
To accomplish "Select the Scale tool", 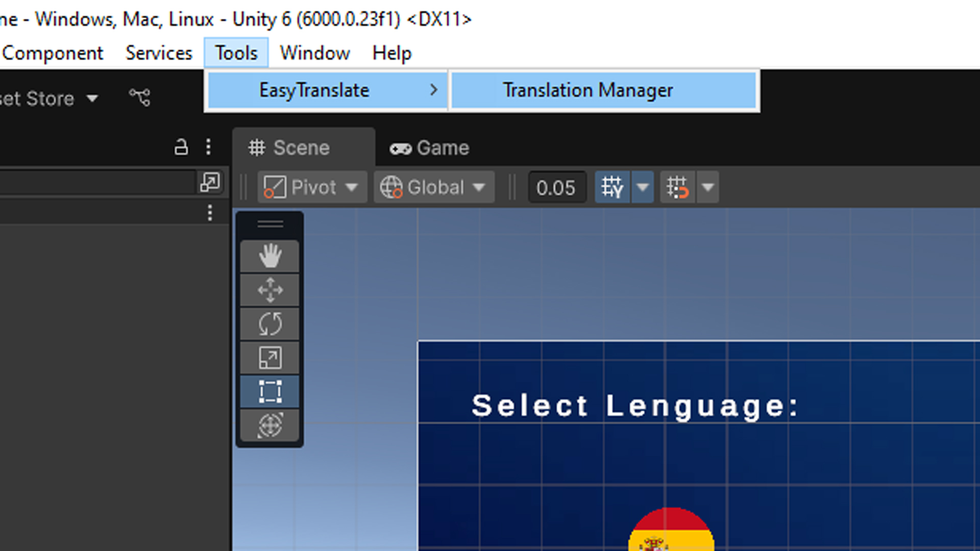I will tap(269, 358).
